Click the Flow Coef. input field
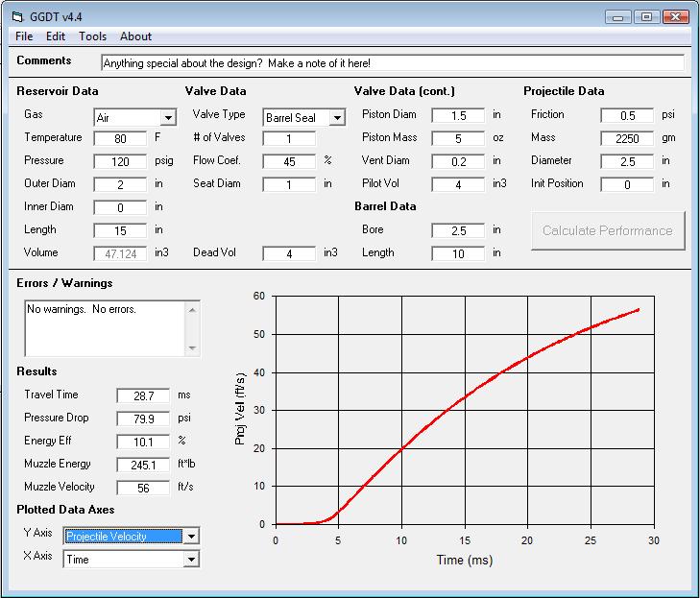 289,161
